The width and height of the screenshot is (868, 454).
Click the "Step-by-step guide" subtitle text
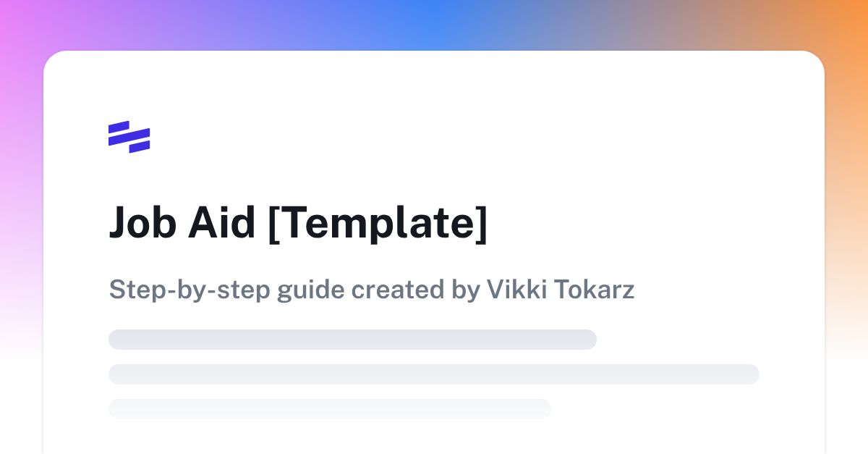(x=227, y=290)
